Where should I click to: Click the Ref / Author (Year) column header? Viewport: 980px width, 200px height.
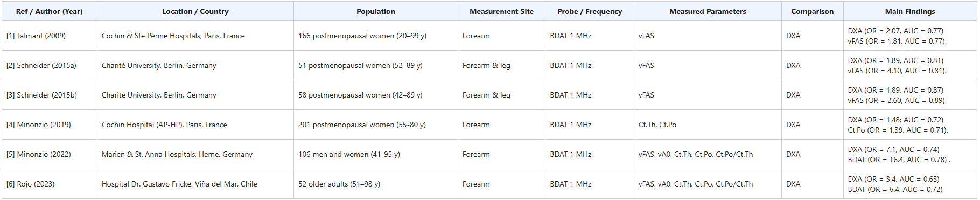tap(50, 11)
